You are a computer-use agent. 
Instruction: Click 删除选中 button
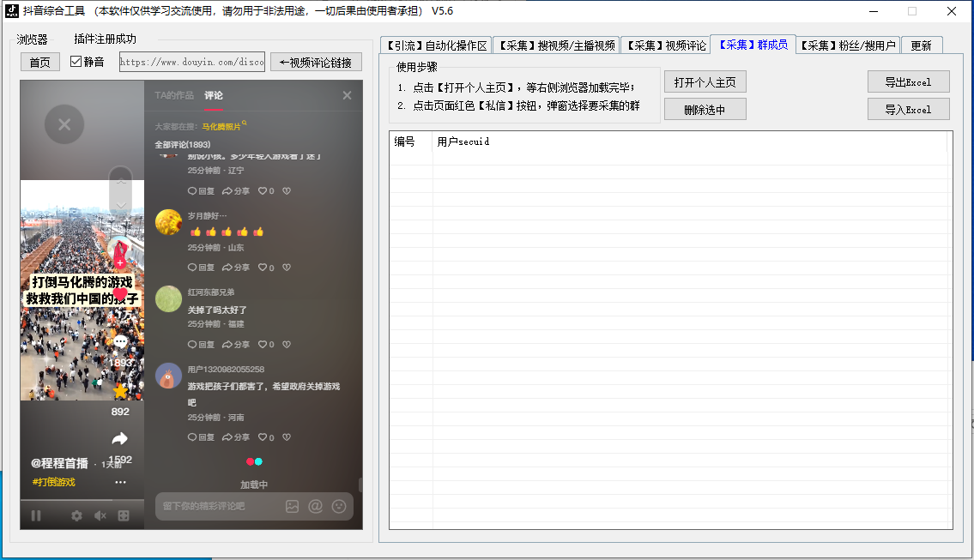tap(705, 109)
